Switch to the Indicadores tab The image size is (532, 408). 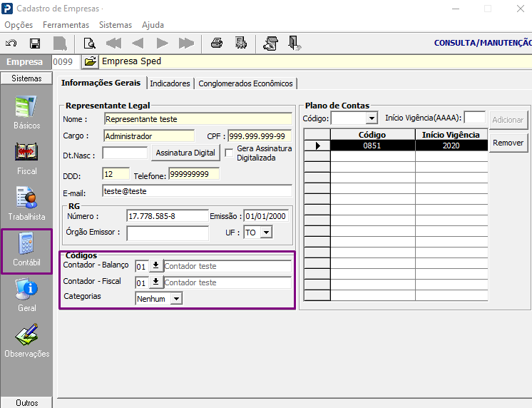tap(170, 83)
